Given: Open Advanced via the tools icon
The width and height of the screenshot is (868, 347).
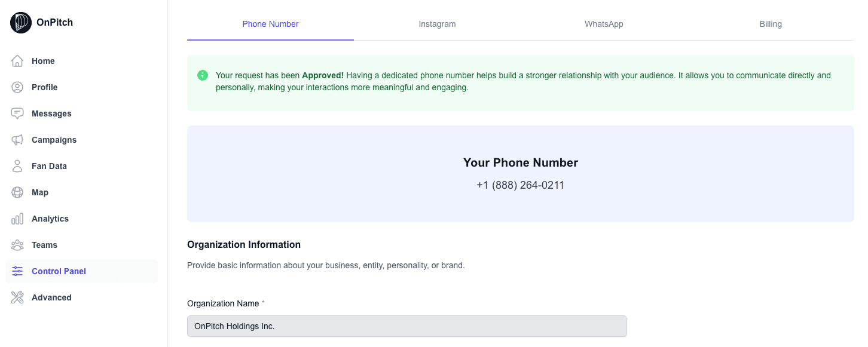Looking at the screenshot, I should pyautogui.click(x=17, y=297).
